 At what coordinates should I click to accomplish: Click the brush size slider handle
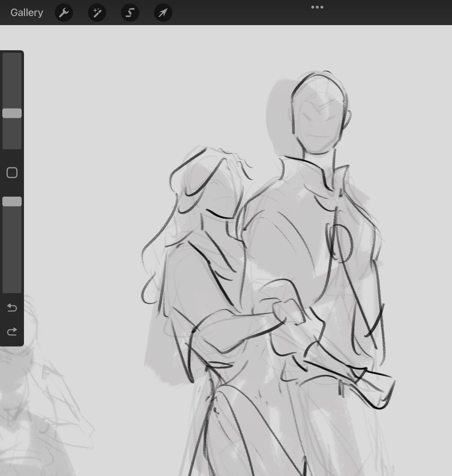12,113
